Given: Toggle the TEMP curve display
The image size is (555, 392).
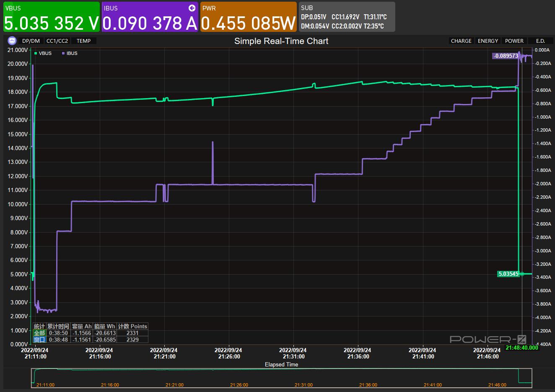Looking at the screenshot, I should click(83, 41).
